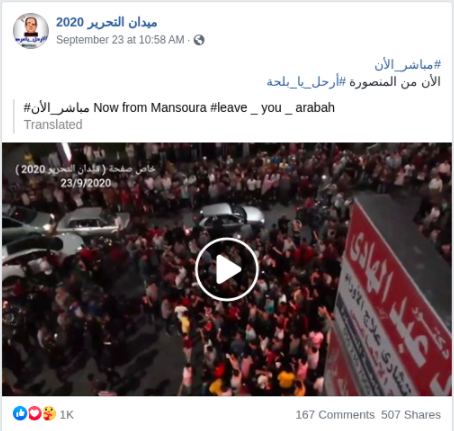Image resolution: width=454 pixels, height=431 pixels.
Task: Click the blue Like reaction icon
Action: click(x=20, y=414)
